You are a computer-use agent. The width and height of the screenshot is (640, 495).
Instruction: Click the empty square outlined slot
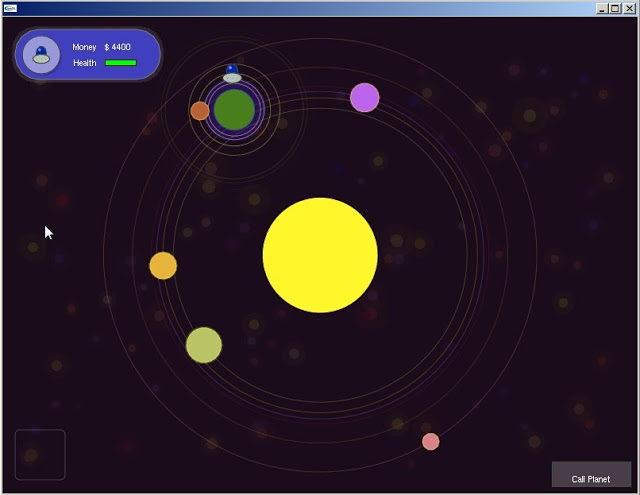tap(40, 454)
